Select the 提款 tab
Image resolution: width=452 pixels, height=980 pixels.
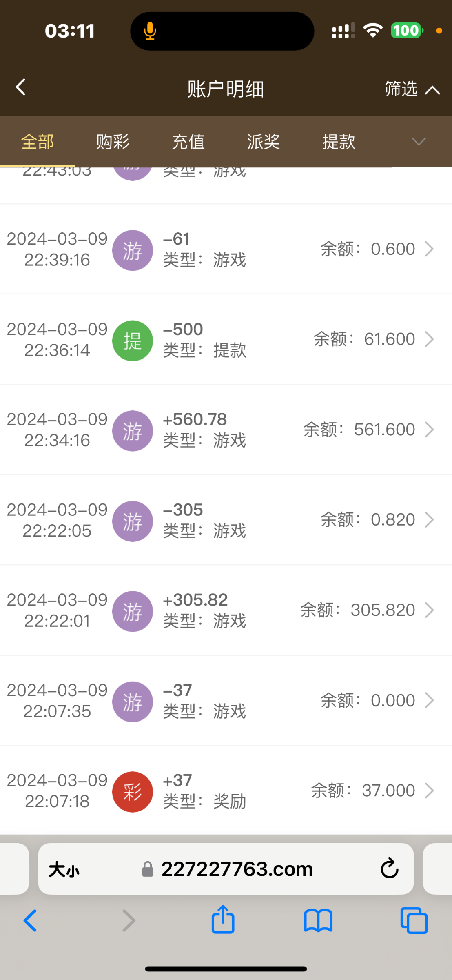339,142
